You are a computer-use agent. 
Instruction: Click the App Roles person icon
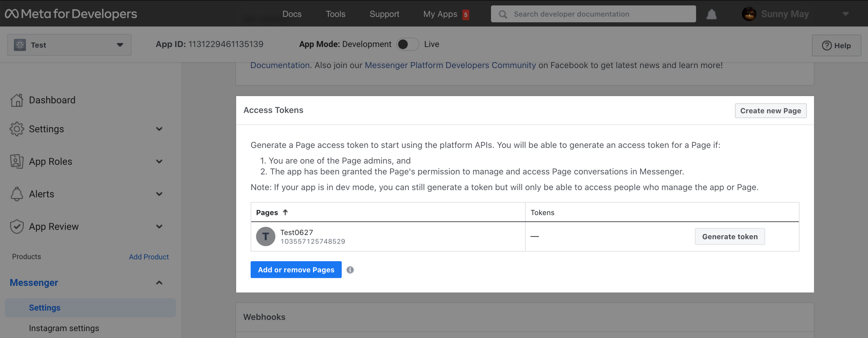(x=17, y=161)
